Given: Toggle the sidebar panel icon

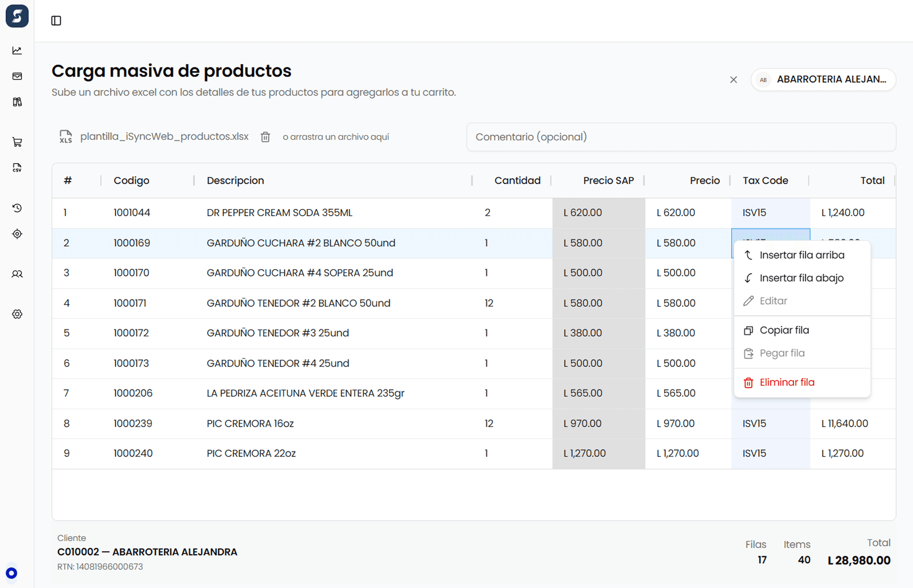Looking at the screenshot, I should pyautogui.click(x=56, y=21).
